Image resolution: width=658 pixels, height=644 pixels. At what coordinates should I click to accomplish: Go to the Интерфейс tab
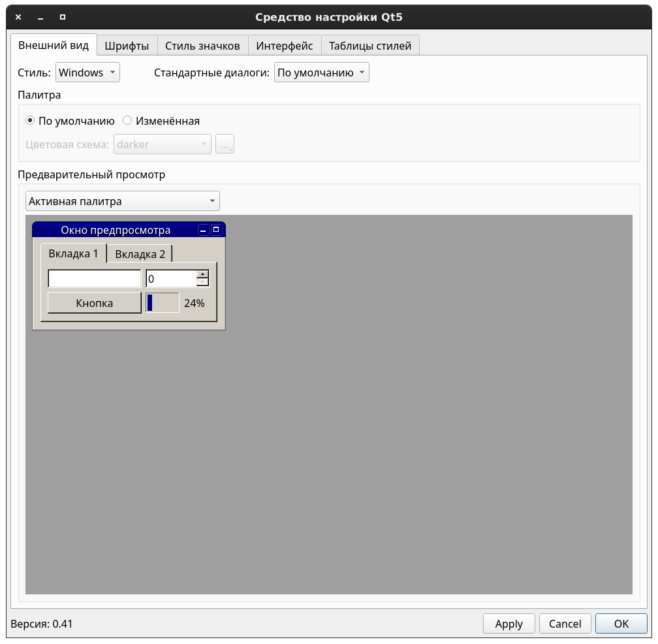(285, 45)
